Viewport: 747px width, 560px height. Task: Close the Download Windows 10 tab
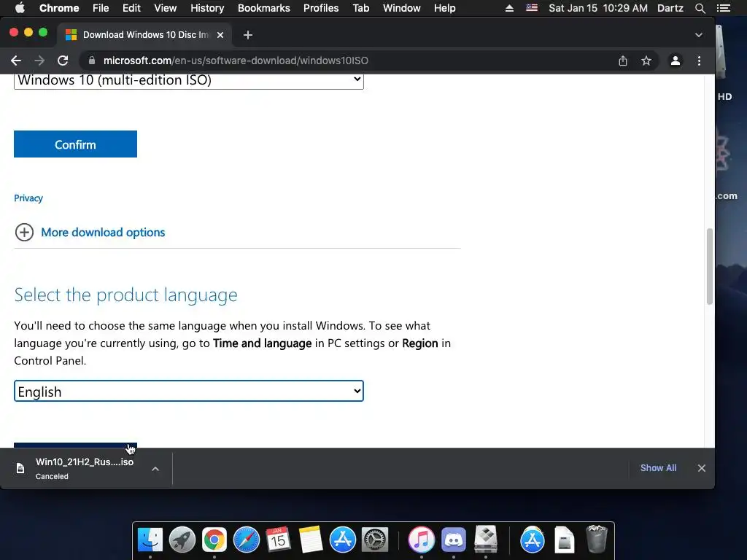pos(220,35)
